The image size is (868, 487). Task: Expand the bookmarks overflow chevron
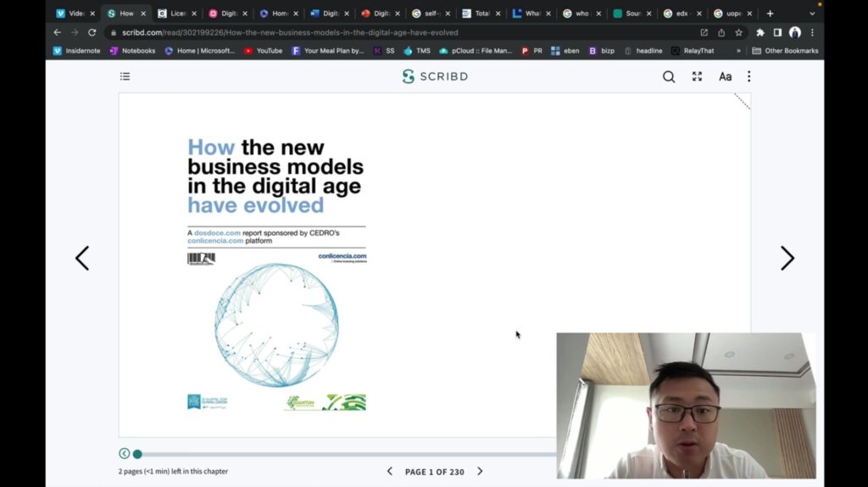click(x=738, y=51)
